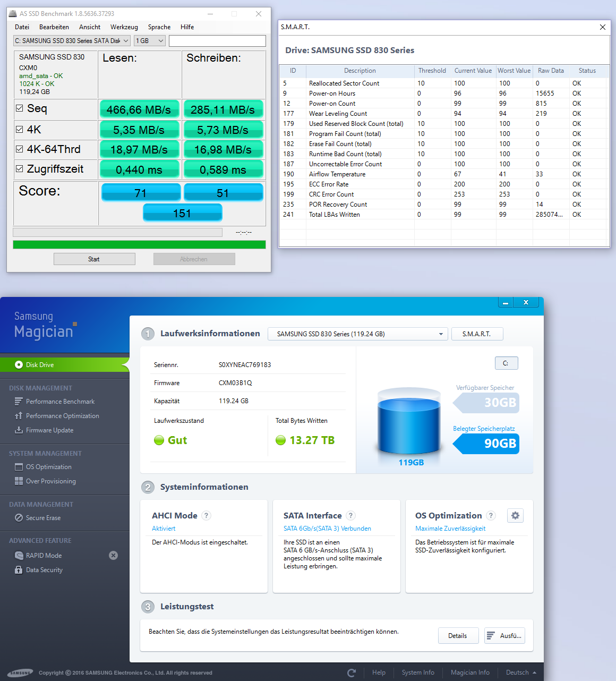Sort by the Raw Data column header
The height and width of the screenshot is (681, 616).
(551, 71)
